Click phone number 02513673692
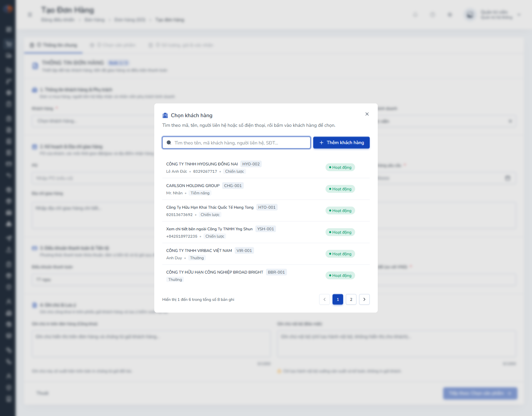This screenshot has width=532, height=416. (x=180, y=215)
